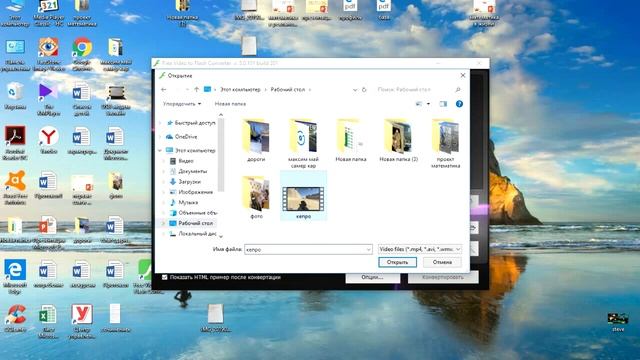This screenshot has height=360, width=640.
Task: Open Media Player Classic desktop shortcut
Action: point(49,12)
